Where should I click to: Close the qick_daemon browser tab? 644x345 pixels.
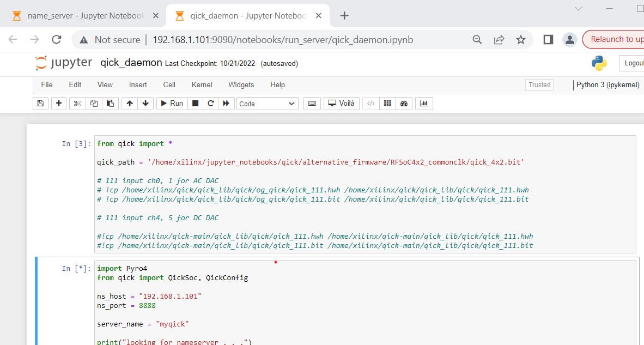point(319,16)
